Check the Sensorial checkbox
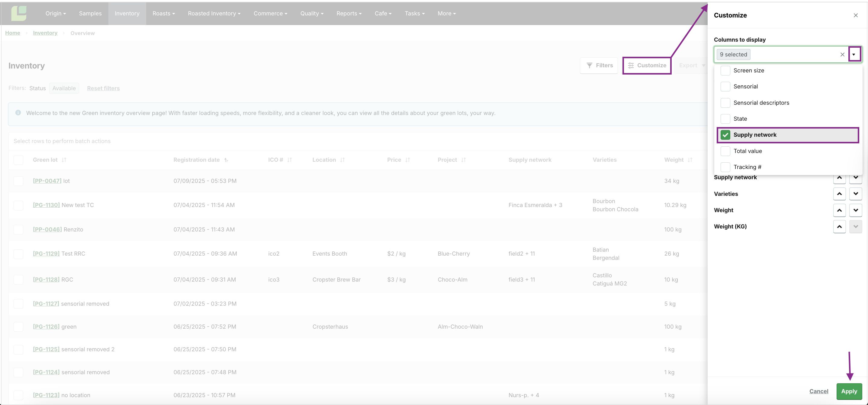The height and width of the screenshot is (405, 868). [x=725, y=87]
